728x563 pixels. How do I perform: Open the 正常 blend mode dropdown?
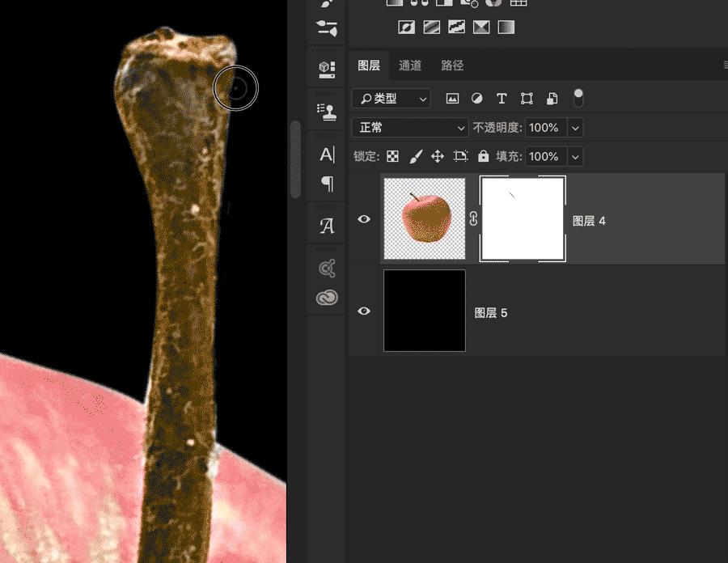coord(410,128)
